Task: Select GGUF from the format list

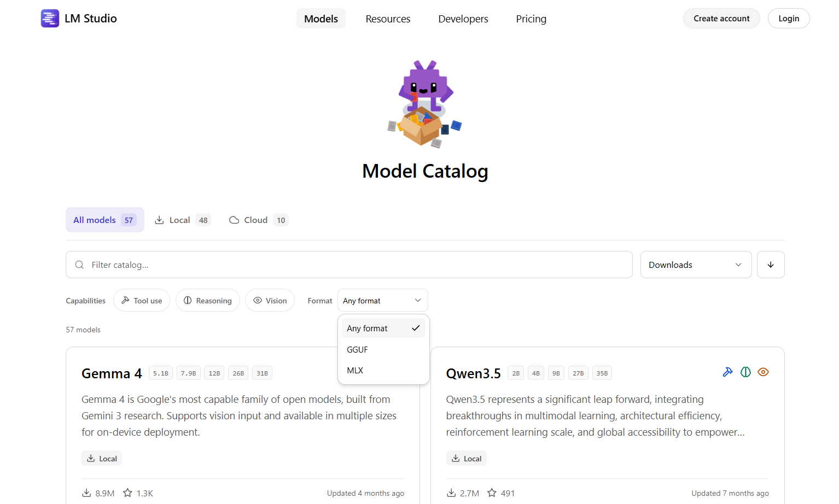Action: click(x=383, y=349)
